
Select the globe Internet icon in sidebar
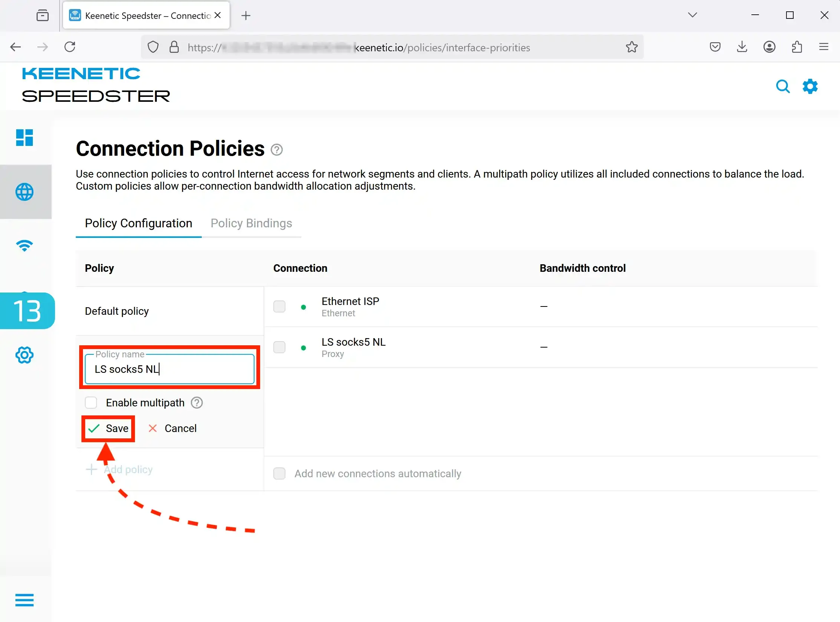tap(24, 192)
